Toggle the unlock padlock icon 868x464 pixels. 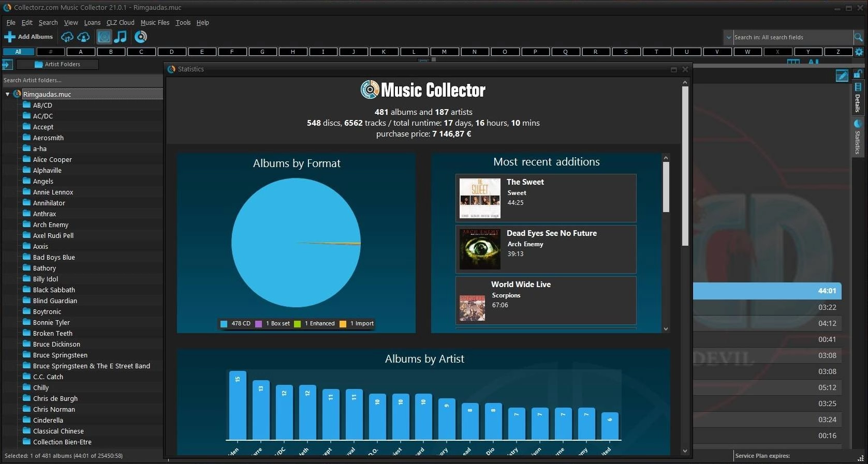[x=858, y=74]
